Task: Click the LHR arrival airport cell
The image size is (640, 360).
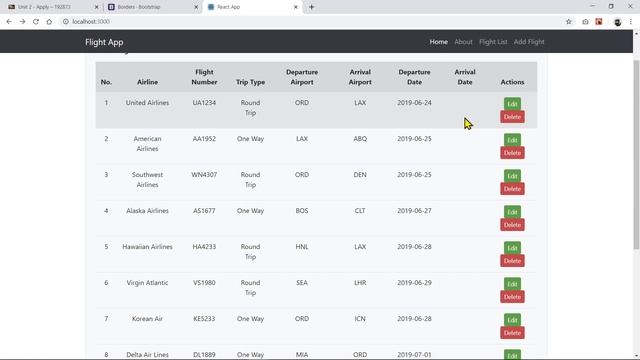Action: 360,282
